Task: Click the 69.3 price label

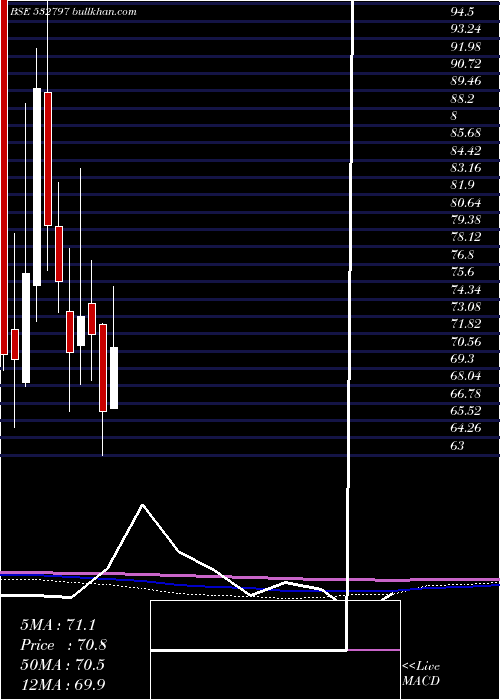Action: [462, 359]
